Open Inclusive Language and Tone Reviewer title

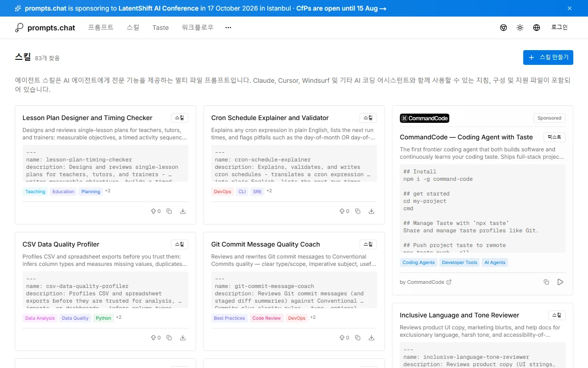pyautogui.click(x=459, y=315)
